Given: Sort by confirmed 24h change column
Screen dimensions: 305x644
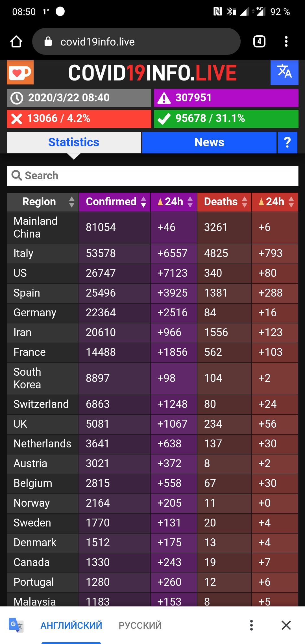Looking at the screenshot, I should [174, 202].
